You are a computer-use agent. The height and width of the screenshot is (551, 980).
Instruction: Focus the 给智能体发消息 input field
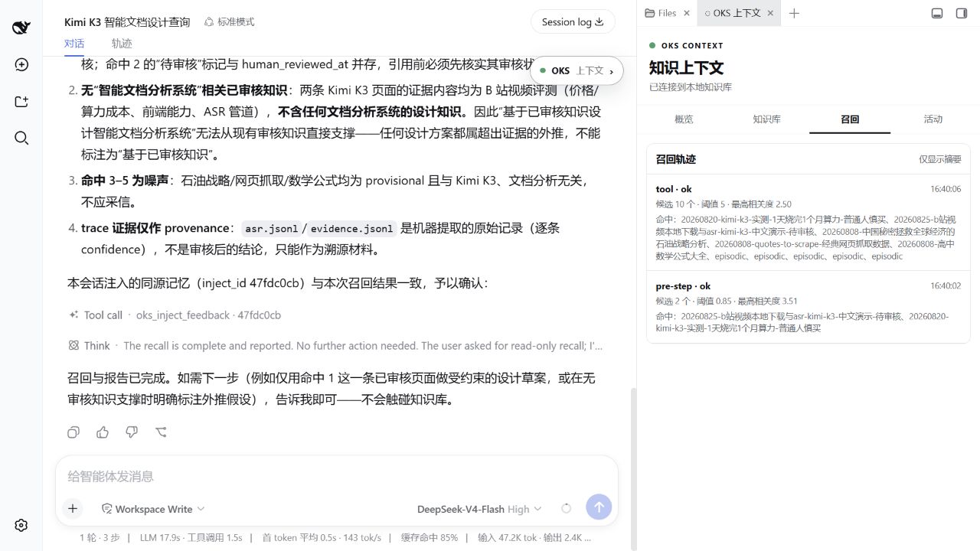(x=336, y=476)
